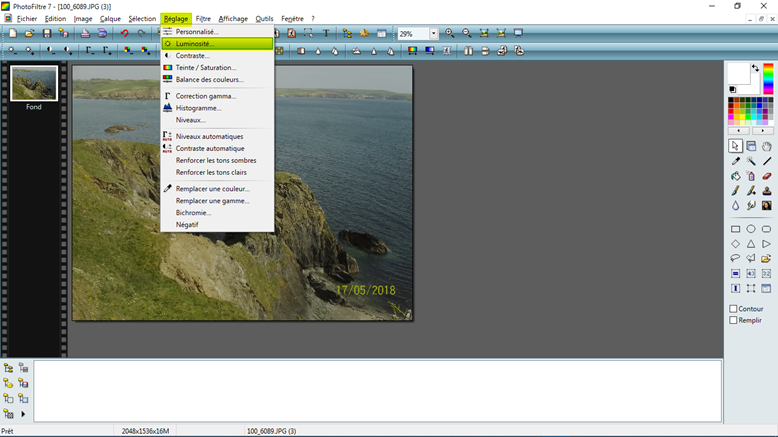Choose the Paint Bucket fill tool

735,176
